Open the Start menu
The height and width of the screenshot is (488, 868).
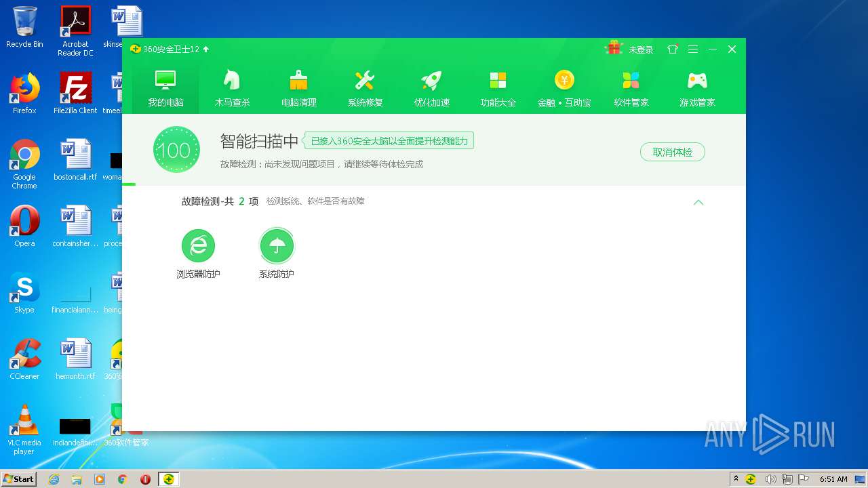click(18, 479)
